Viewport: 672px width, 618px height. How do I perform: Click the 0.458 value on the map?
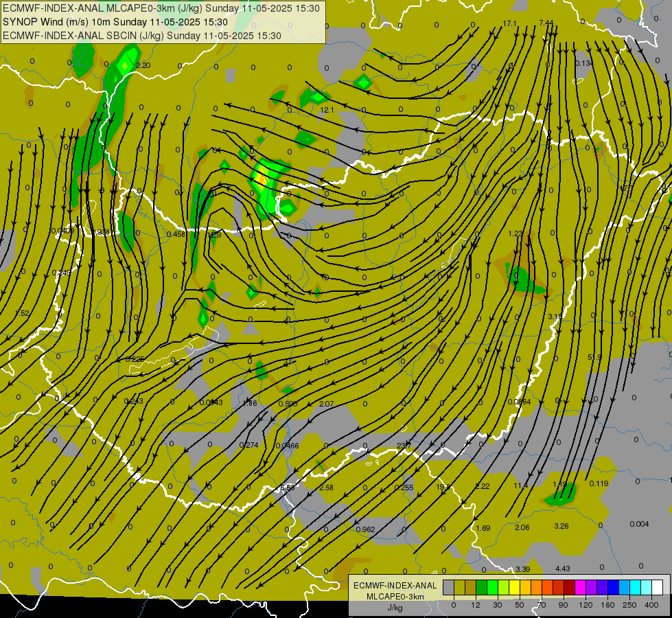tap(176, 233)
